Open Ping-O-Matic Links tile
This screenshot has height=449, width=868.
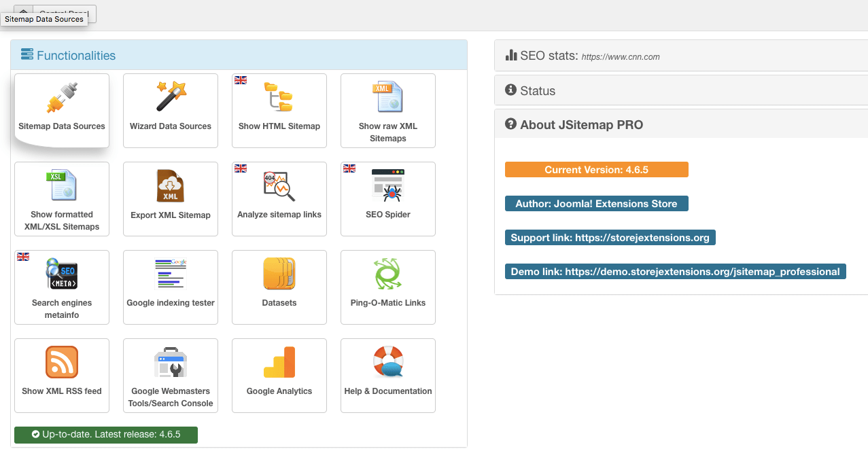tap(388, 287)
